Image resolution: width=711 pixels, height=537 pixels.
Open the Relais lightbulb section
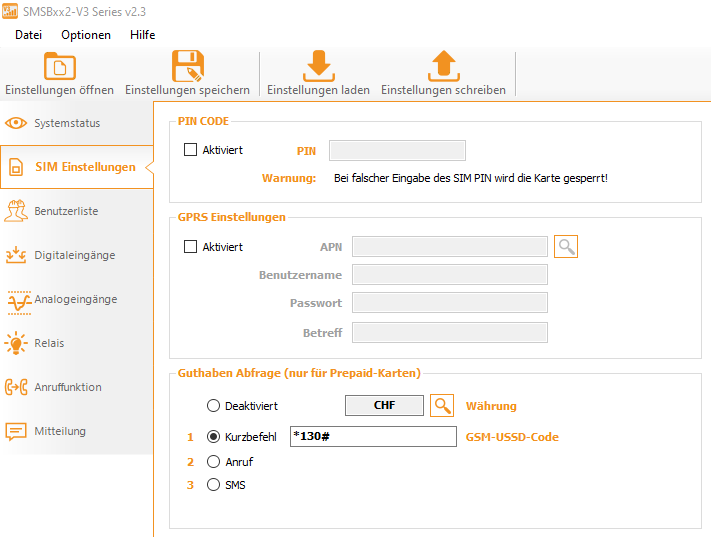(x=17, y=343)
